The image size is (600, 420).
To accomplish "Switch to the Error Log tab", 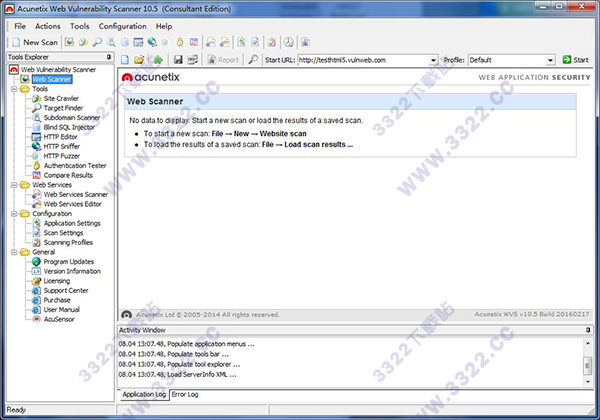I will (185, 394).
